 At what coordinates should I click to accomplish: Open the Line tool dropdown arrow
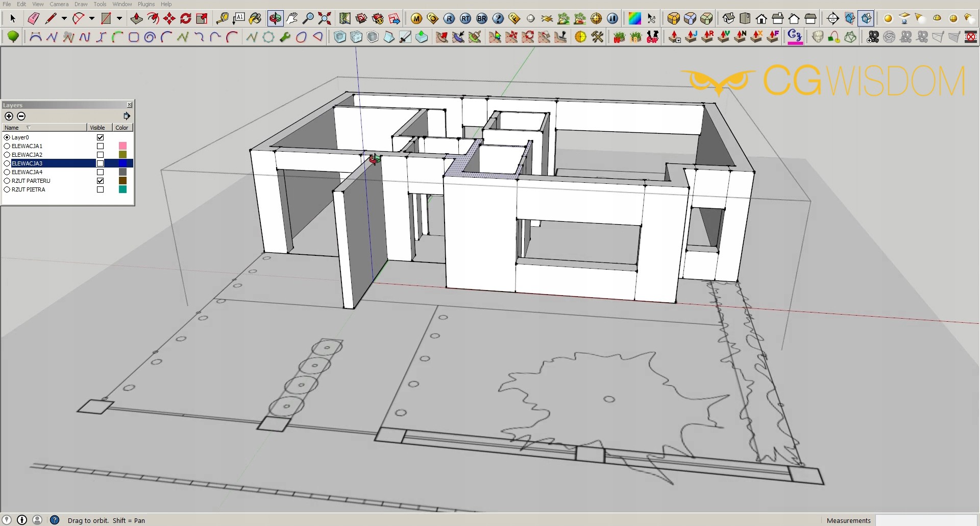click(x=64, y=19)
